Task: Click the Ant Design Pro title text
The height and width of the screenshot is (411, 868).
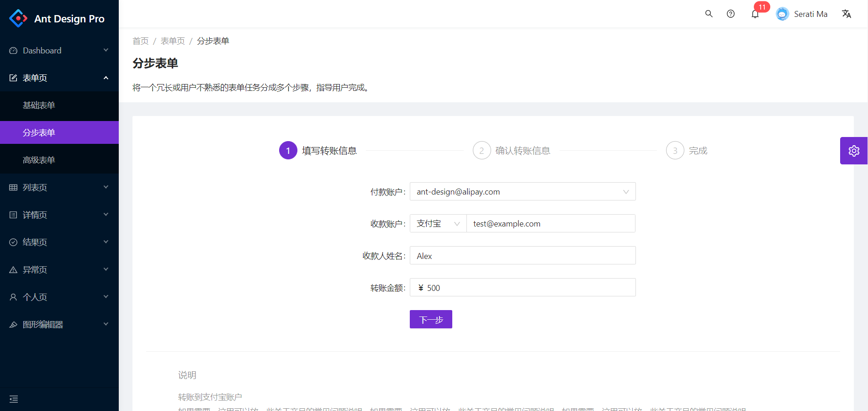Action: [69, 19]
